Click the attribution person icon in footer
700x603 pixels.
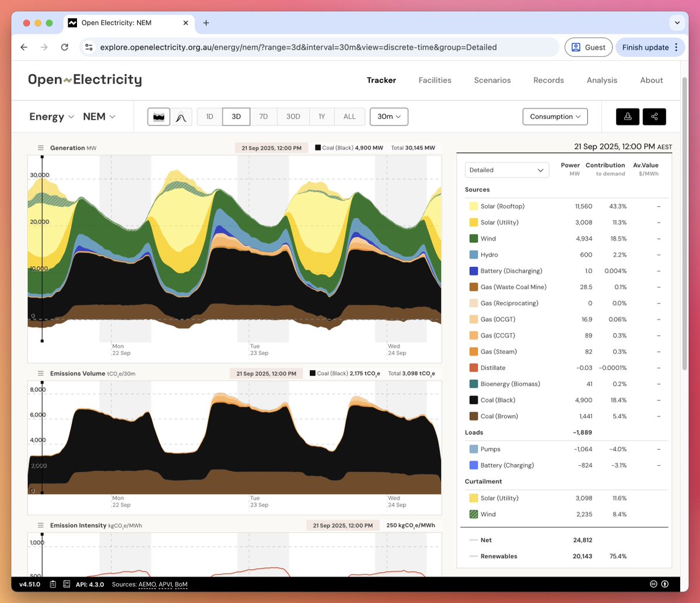coord(664,584)
